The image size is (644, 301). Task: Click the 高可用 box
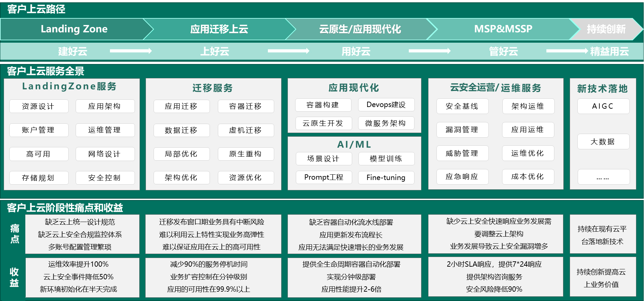click(39, 154)
